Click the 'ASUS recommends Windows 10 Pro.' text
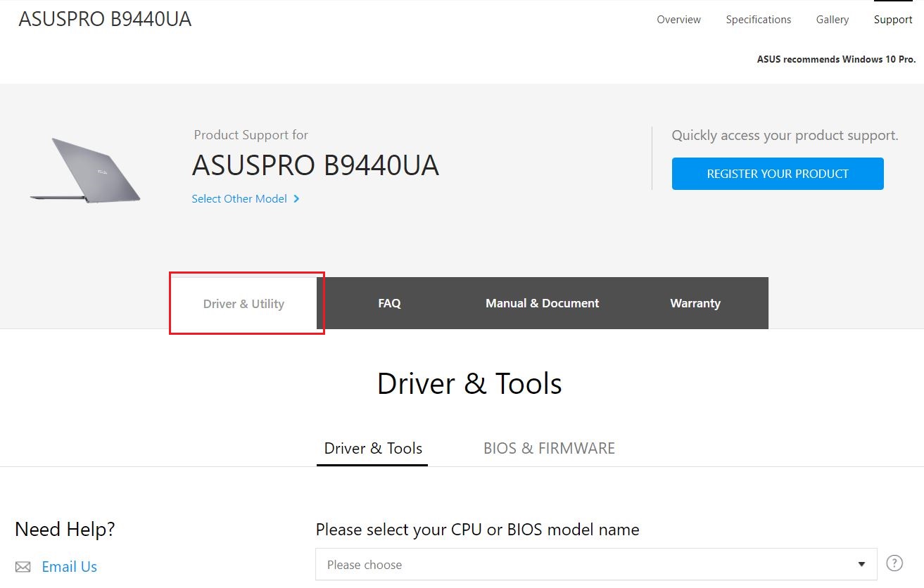The image size is (924, 588). pyautogui.click(x=836, y=60)
